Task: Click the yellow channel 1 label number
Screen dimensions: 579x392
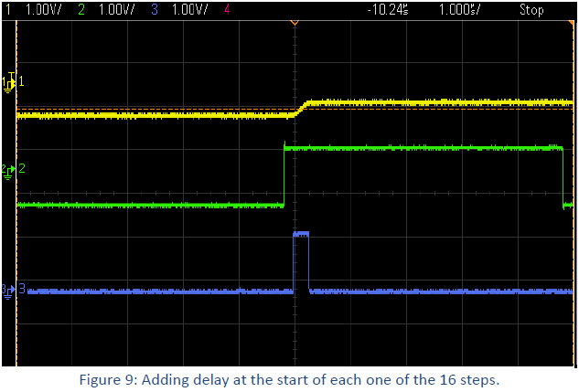Action: click(x=21, y=82)
